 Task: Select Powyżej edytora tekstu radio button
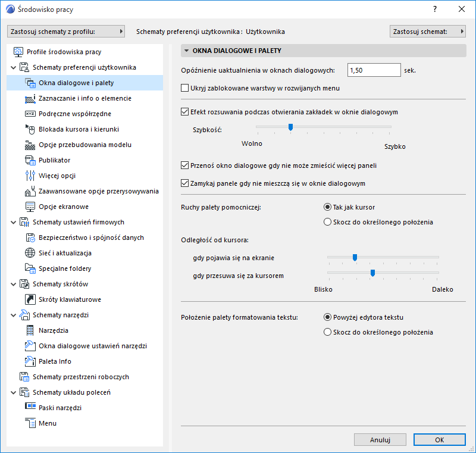pos(327,317)
